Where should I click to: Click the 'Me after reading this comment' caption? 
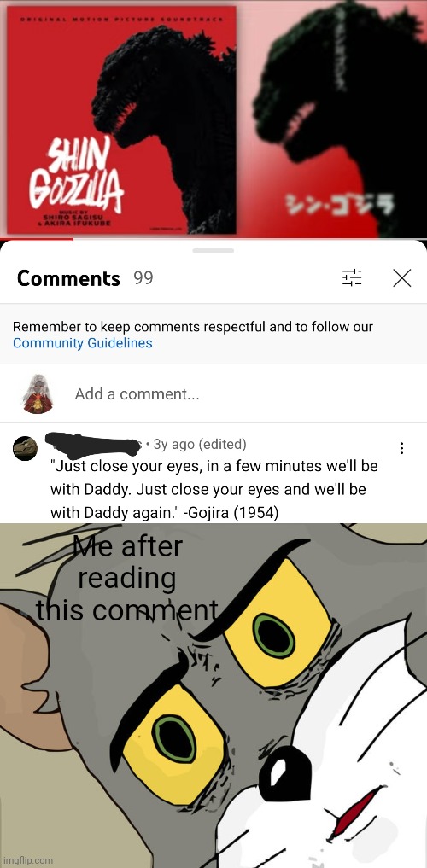tap(127, 579)
